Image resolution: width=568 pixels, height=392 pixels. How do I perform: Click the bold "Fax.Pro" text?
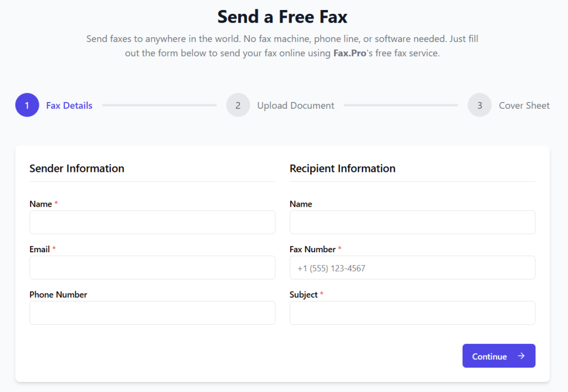click(349, 53)
